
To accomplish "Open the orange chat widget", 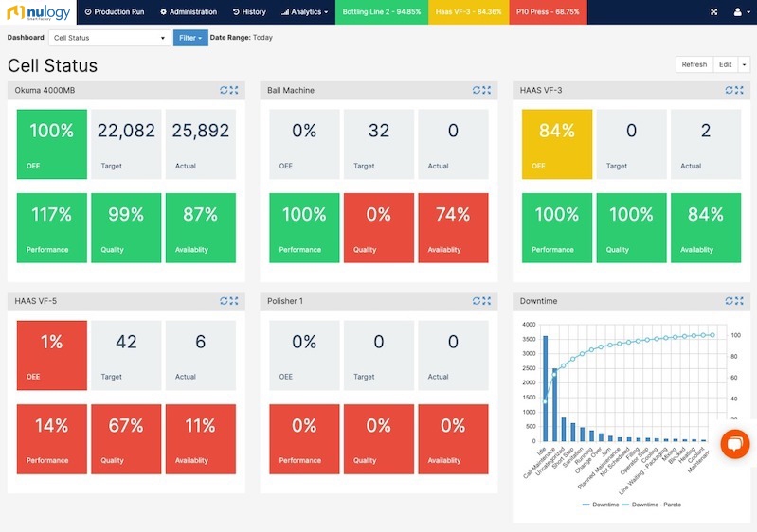I will (735, 444).
